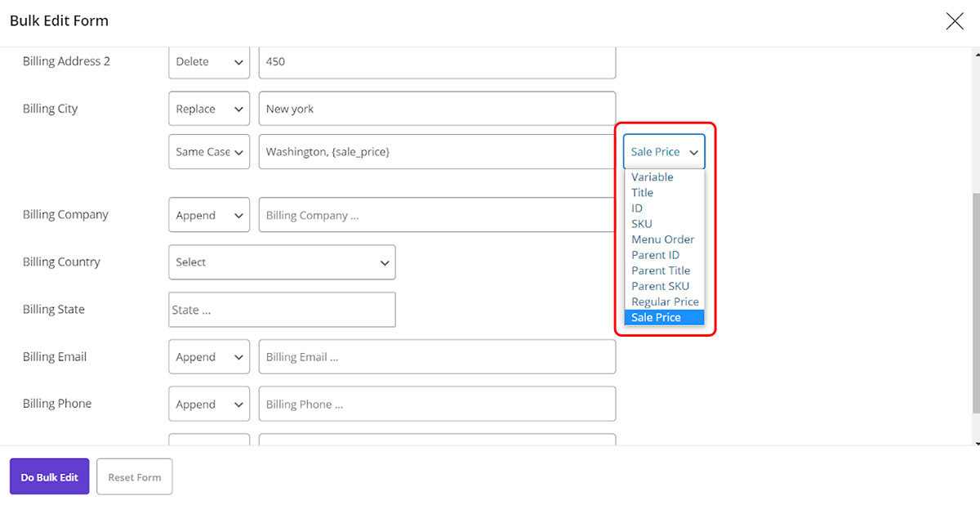Expand the Billing City Replace operator dropdown
The width and height of the screenshot is (980, 505).
[209, 109]
